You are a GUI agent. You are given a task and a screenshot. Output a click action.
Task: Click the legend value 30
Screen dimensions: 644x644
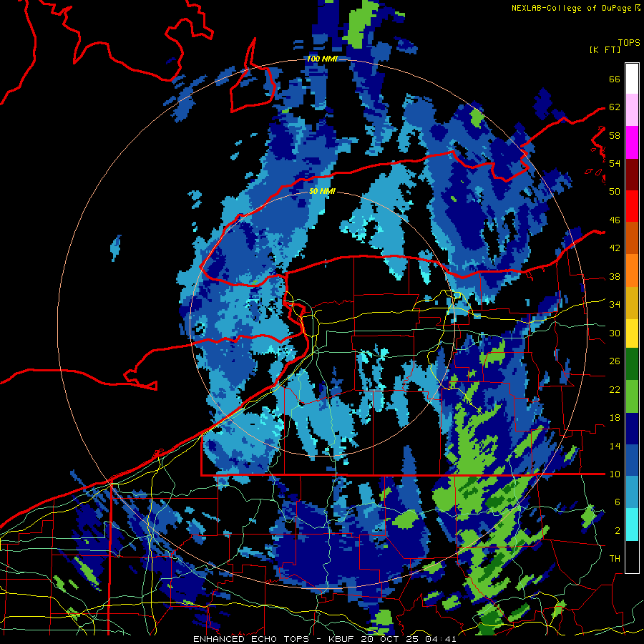click(615, 333)
